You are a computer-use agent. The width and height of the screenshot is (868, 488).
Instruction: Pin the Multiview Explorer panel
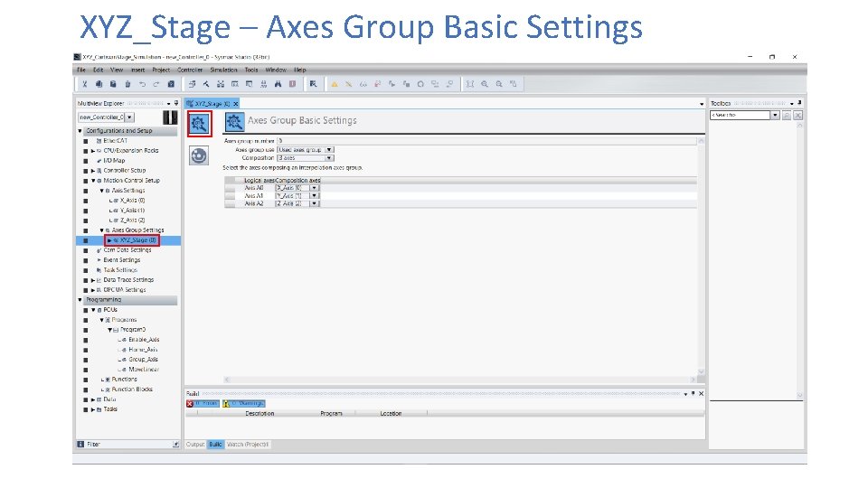tap(176, 103)
